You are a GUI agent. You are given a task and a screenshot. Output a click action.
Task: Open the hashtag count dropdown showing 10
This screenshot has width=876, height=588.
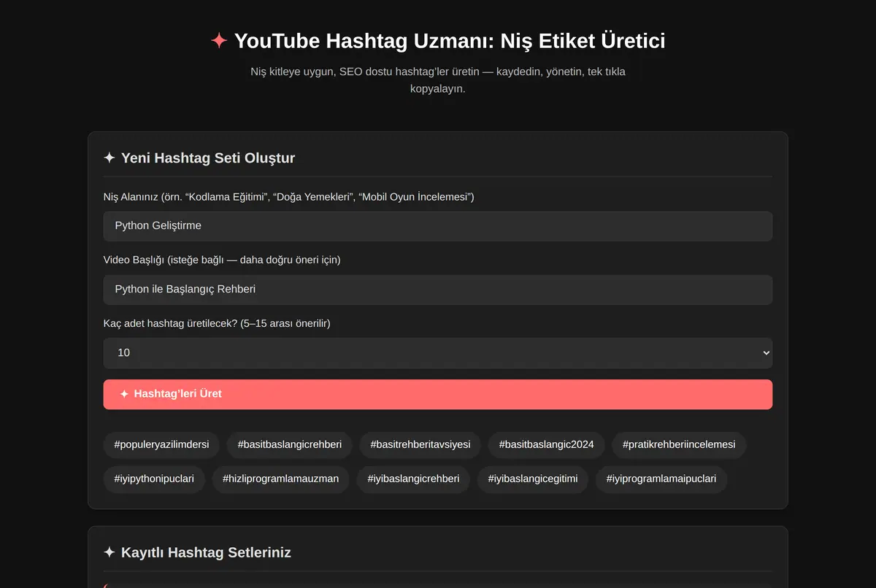click(x=438, y=353)
